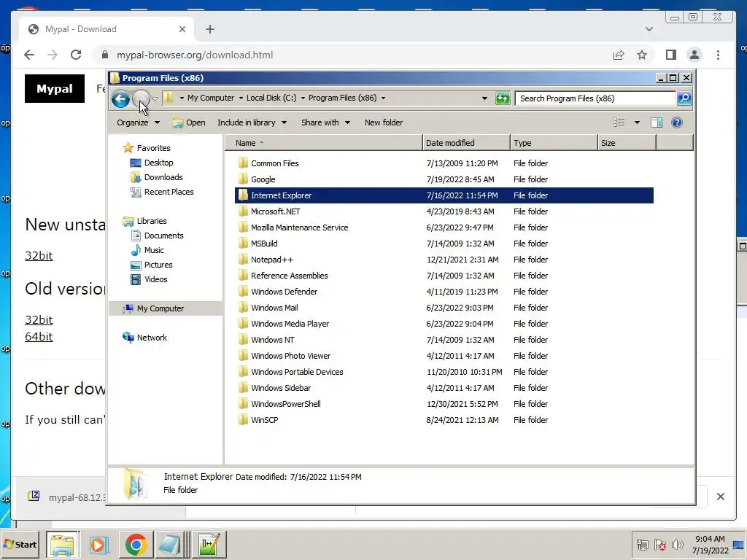
Task: Select the Windows NT folder icon
Action: tap(243, 340)
